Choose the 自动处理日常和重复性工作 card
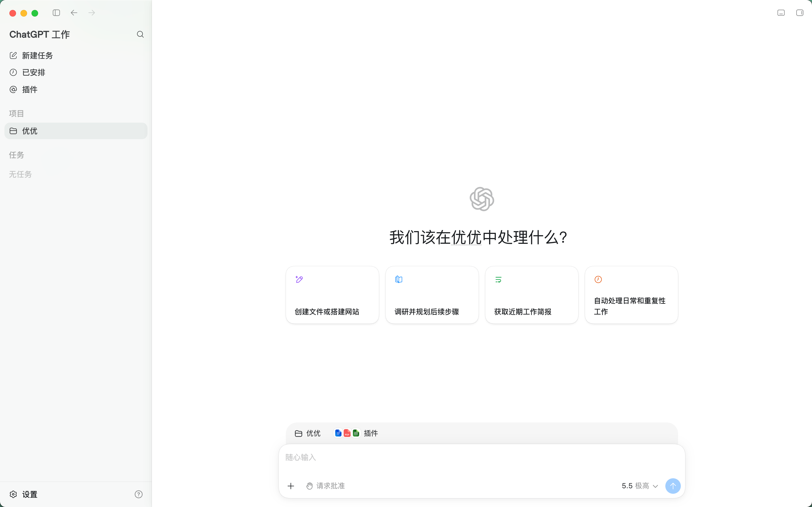 (x=631, y=295)
